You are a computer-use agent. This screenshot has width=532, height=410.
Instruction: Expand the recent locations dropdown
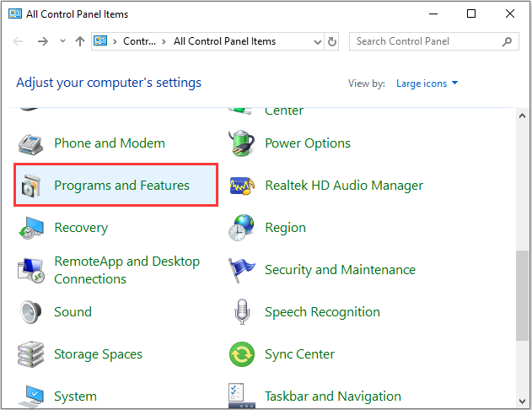[62, 41]
